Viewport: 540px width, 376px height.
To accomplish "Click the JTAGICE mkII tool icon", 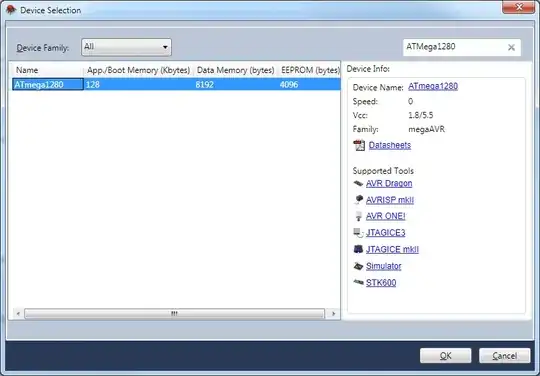I will coord(358,249).
